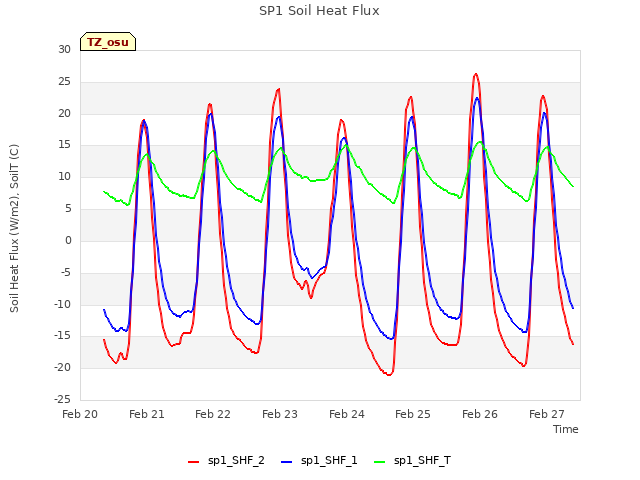The height and width of the screenshot is (480, 640).
Task: Select the sp1_SHF_2 legend label
Action: [236, 460]
